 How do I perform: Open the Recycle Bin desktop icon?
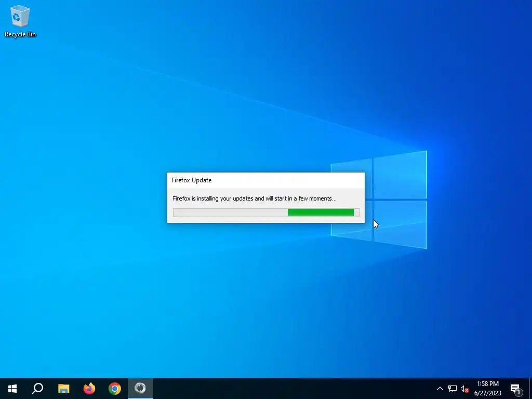pos(20,21)
